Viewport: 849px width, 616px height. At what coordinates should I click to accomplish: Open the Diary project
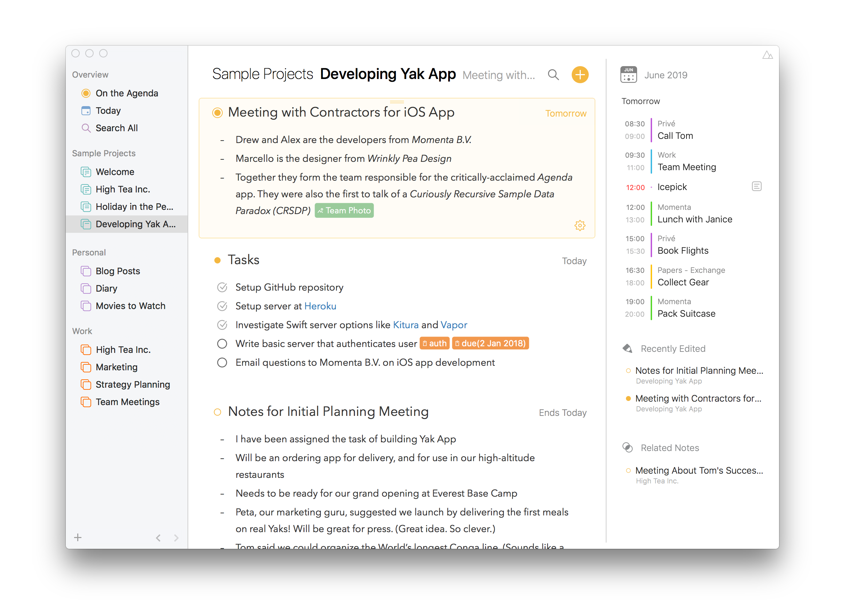pyautogui.click(x=127, y=289)
